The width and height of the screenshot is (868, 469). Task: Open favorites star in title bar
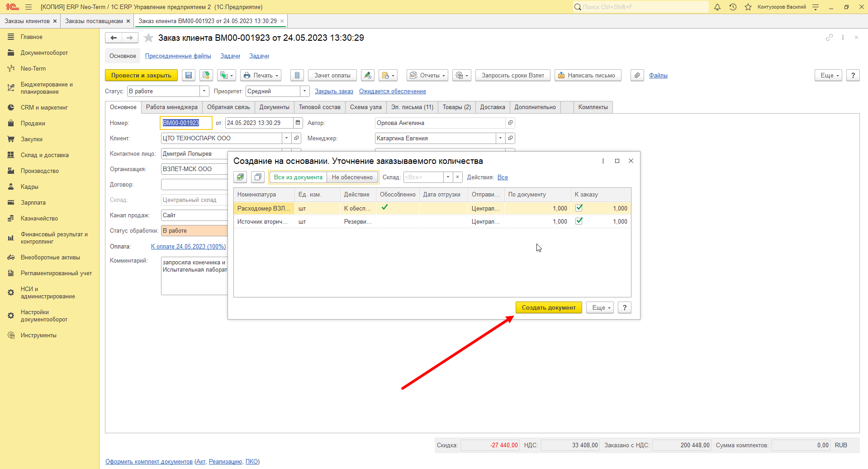pyautogui.click(x=748, y=7)
